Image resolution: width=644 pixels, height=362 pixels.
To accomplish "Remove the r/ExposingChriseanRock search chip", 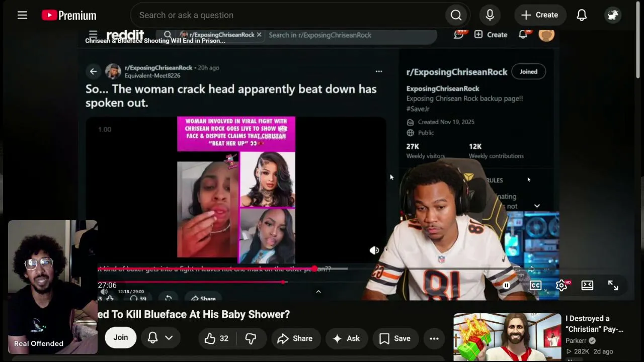I will click(x=259, y=35).
